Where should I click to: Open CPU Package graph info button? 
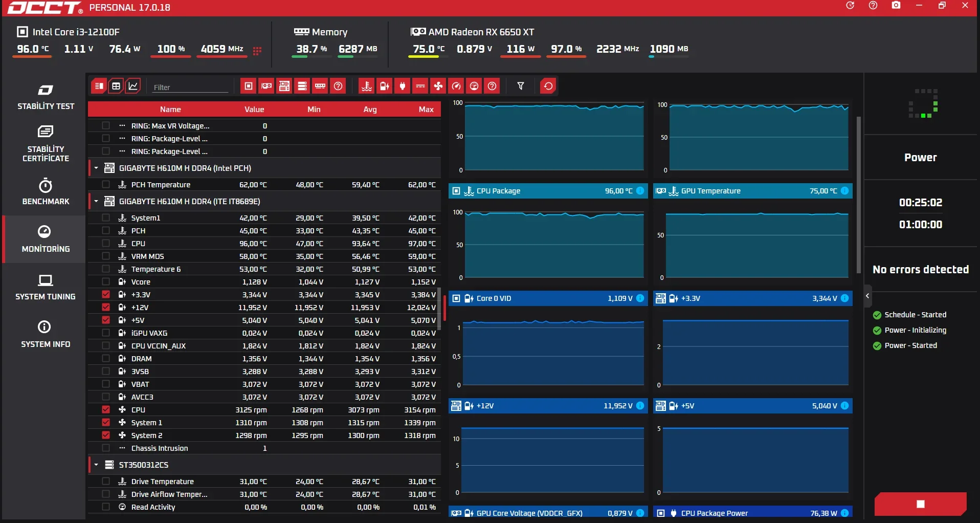(x=640, y=191)
